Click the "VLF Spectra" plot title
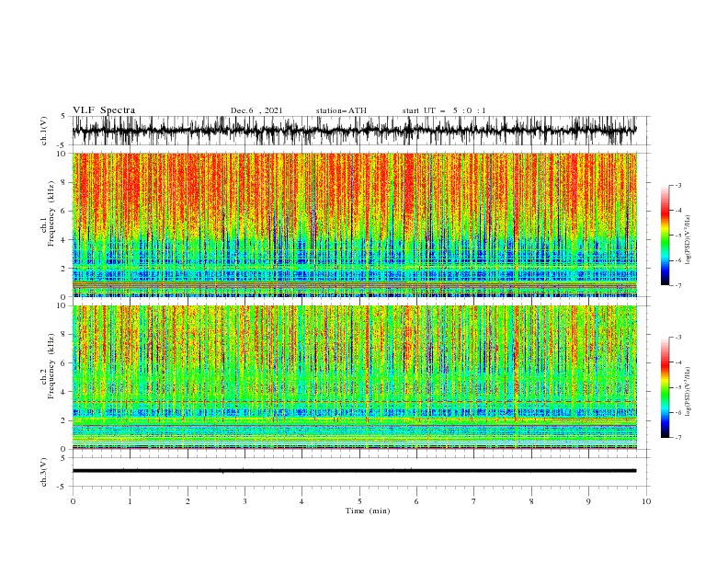This screenshot has width=728, height=563. click(104, 110)
